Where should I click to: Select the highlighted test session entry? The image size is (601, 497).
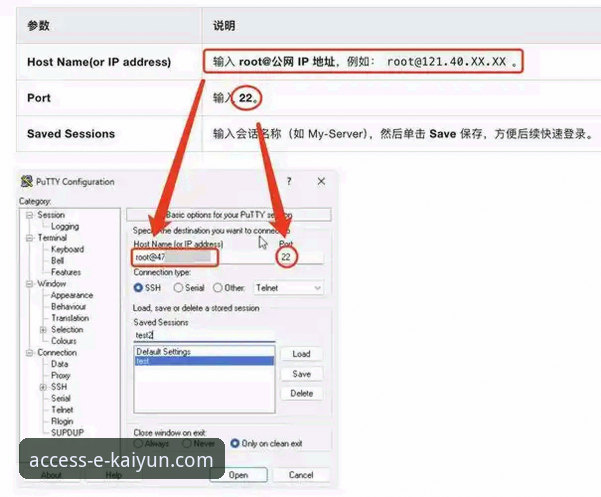coord(204,361)
